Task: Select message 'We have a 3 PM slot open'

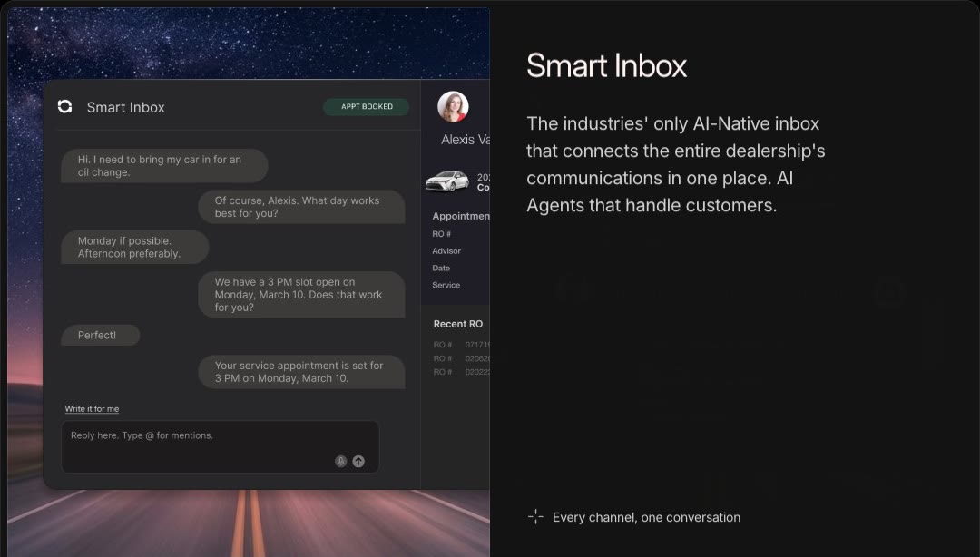Action: [x=301, y=295]
